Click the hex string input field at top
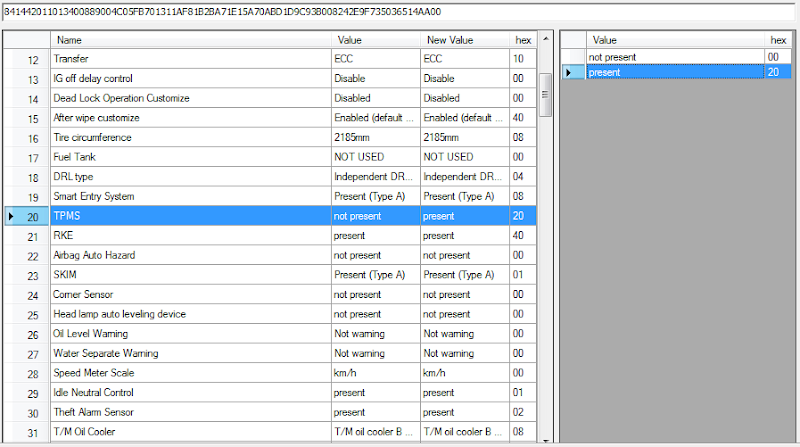This screenshot has width=800, height=447. point(398,12)
